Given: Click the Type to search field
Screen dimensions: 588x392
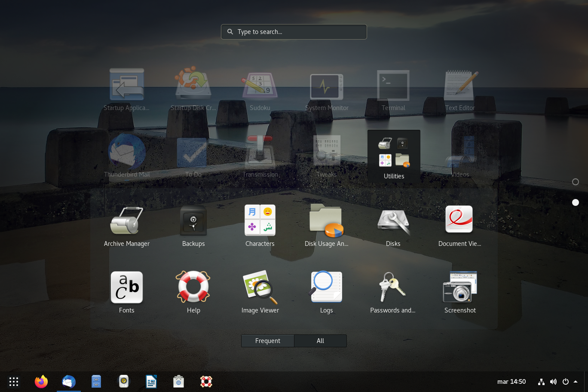Looking at the screenshot, I should tap(294, 32).
